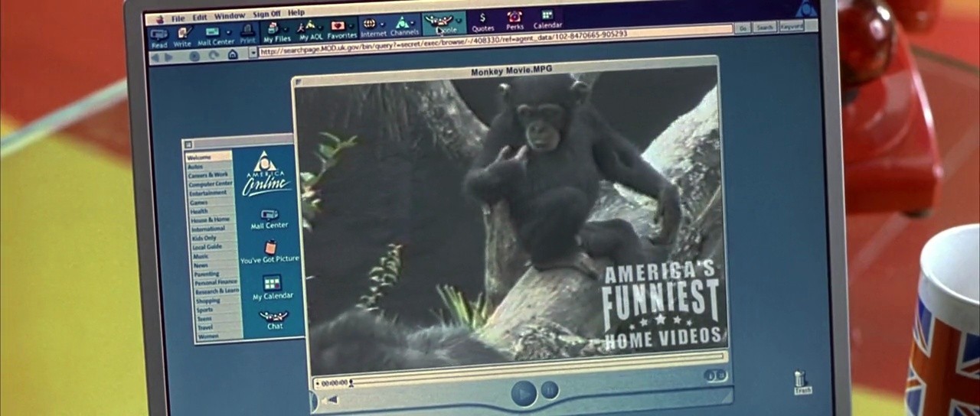Open the Sign Off menu
The height and width of the screenshot is (416, 980).
266,14
